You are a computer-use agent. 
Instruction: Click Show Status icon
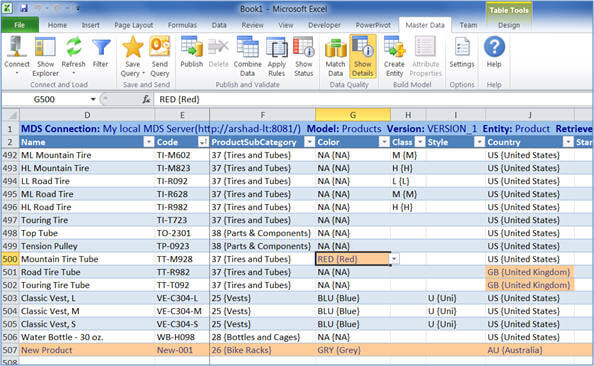click(x=304, y=47)
